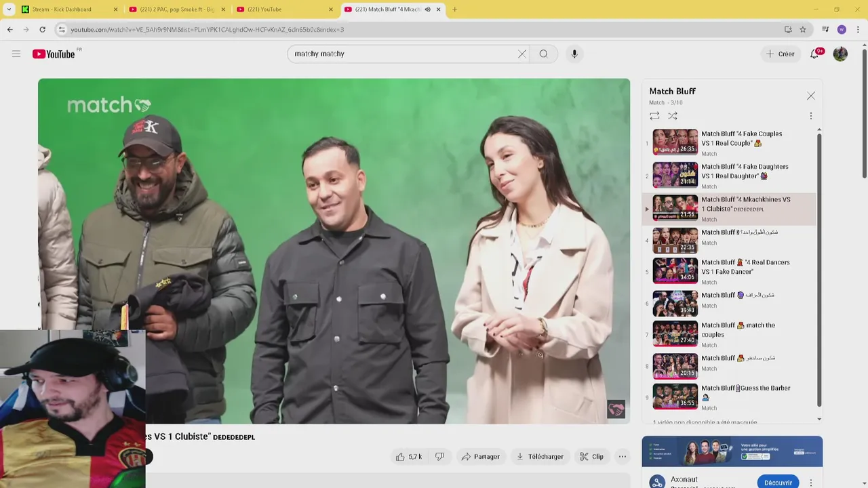The image size is (868, 488).
Task: Open a new browser tab
Action: click(454, 9)
